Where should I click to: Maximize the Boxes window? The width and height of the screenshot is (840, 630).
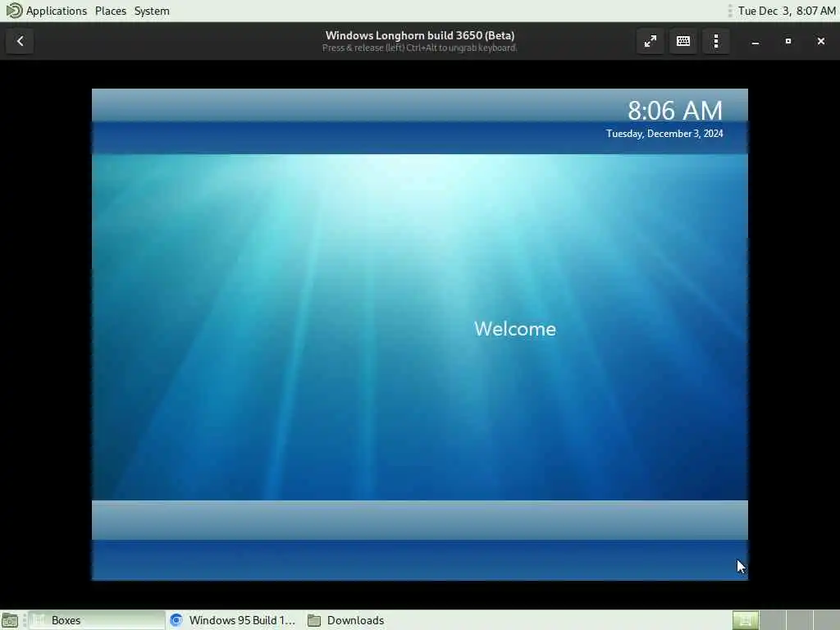pyautogui.click(x=788, y=41)
